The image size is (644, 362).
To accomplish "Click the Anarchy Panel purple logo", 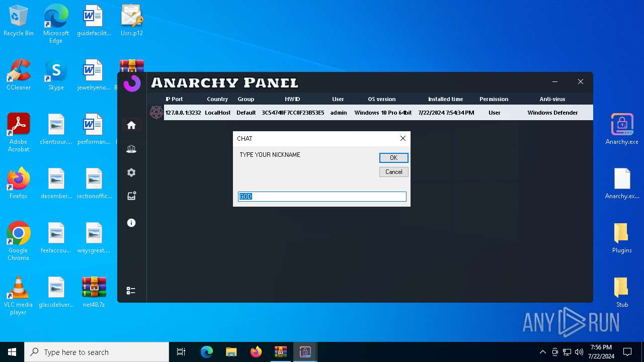I will click(132, 83).
